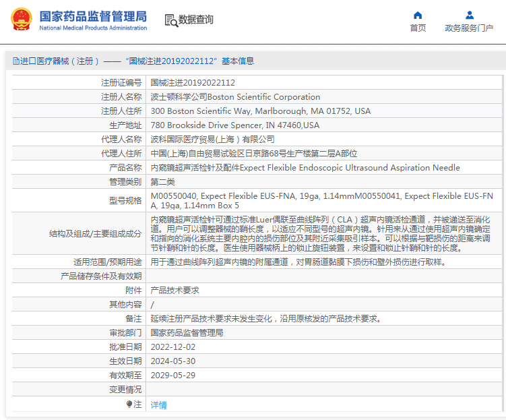Screen dimensions: 506x420
Task: Click National Medical Products Administration subtitle
Action: [x=93, y=28]
